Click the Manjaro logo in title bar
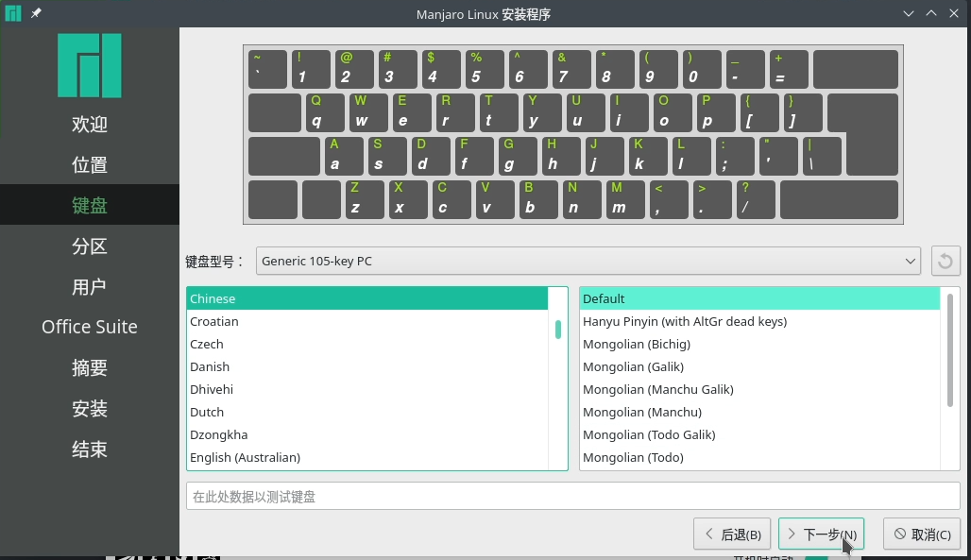This screenshot has width=971, height=560. [13, 13]
